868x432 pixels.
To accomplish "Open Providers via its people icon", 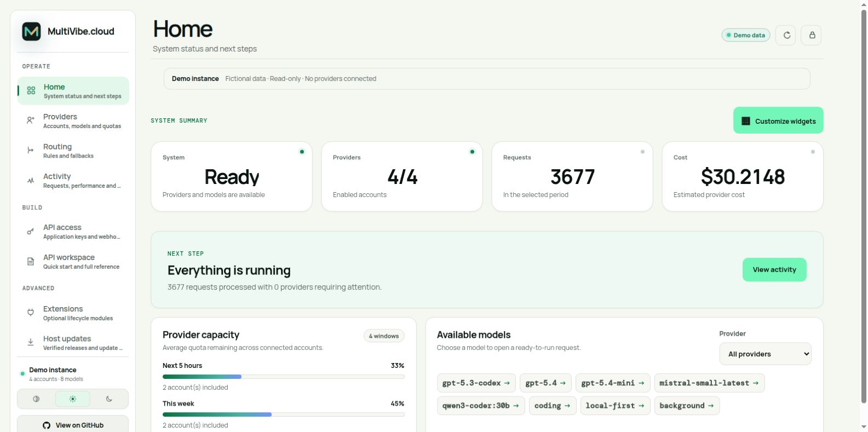I will [31, 120].
